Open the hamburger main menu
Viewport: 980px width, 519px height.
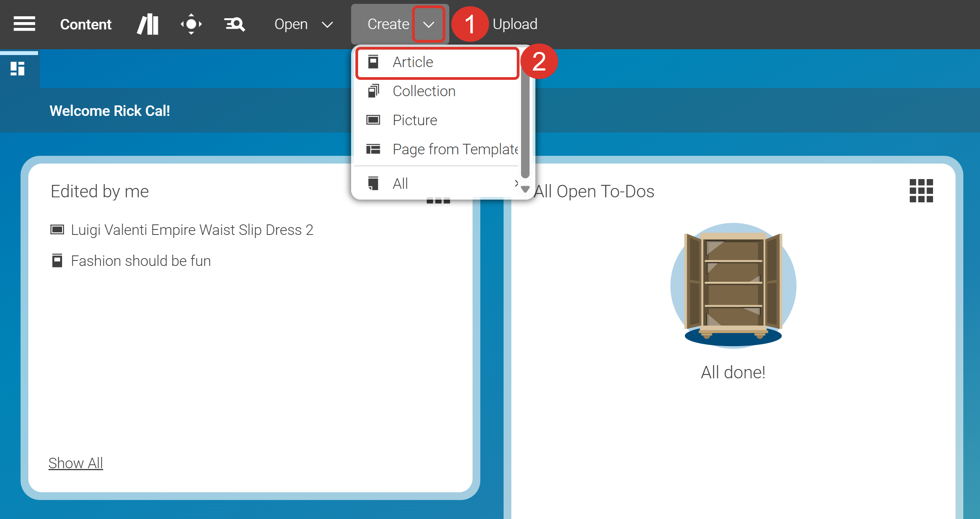click(24, 24)
